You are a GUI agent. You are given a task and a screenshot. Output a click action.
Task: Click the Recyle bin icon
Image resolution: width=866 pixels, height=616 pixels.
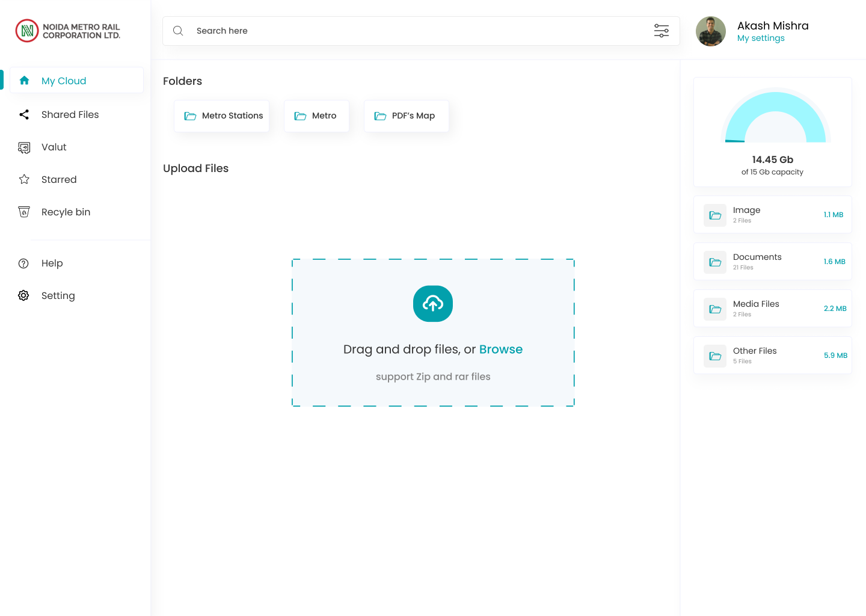coord(24,212)
